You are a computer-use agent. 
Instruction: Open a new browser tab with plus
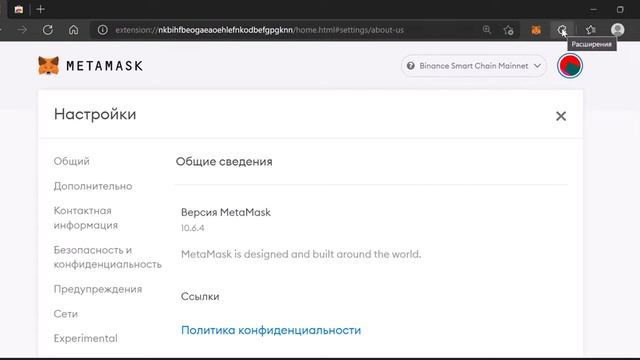coord(40,9)
